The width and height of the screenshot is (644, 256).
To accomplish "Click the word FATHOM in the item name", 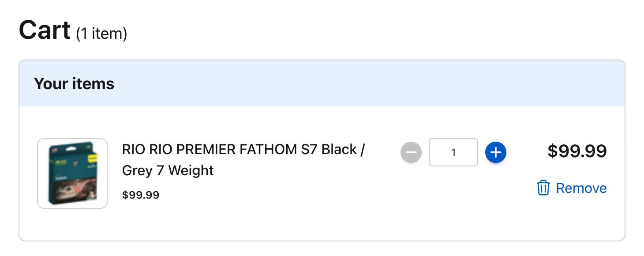I will (x=269, y=150).
